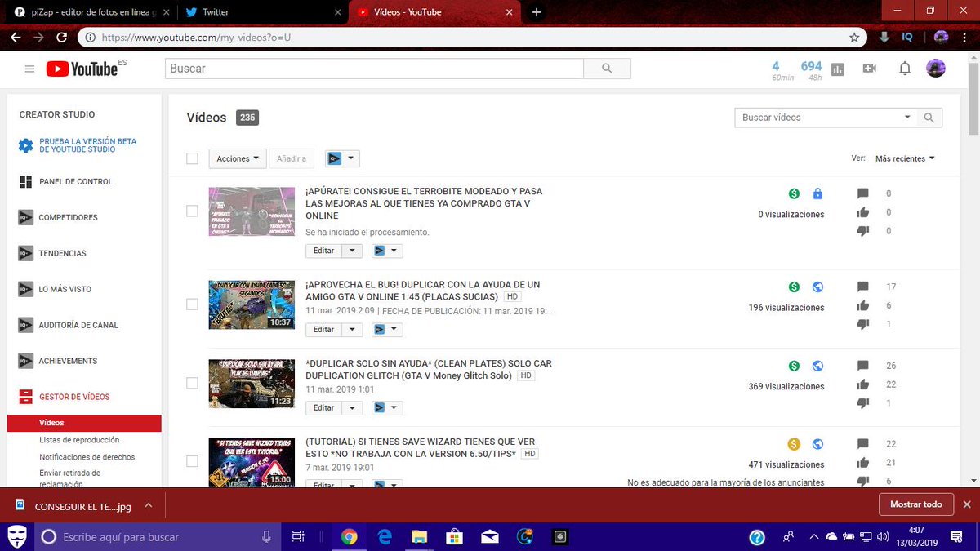Open Microsoft Store from the taskbar
The width and height of the screenshot is (980, 551).
click(x=454, y=536)
